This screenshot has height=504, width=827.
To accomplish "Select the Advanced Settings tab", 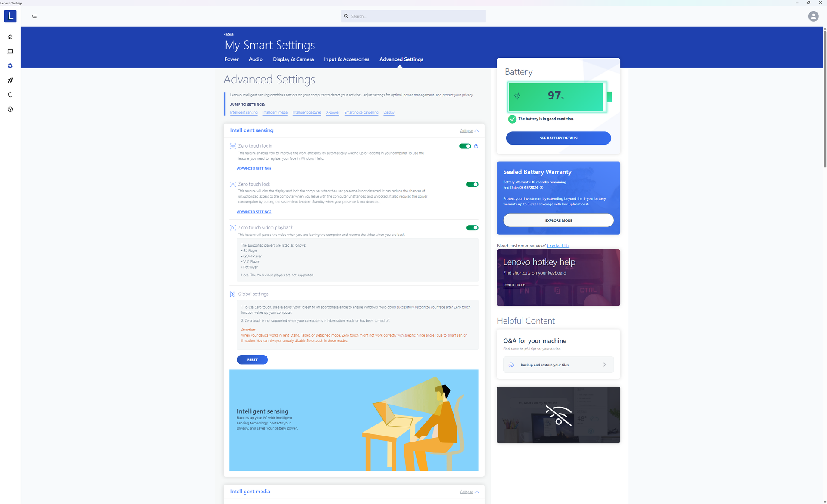I will click(401, 59).
